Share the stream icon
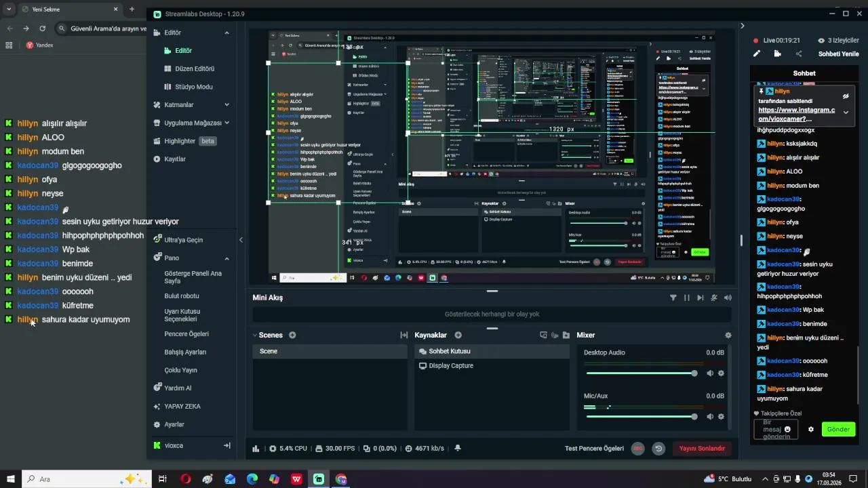Screen dimensions: 868x488 click(x=798, y=54)
